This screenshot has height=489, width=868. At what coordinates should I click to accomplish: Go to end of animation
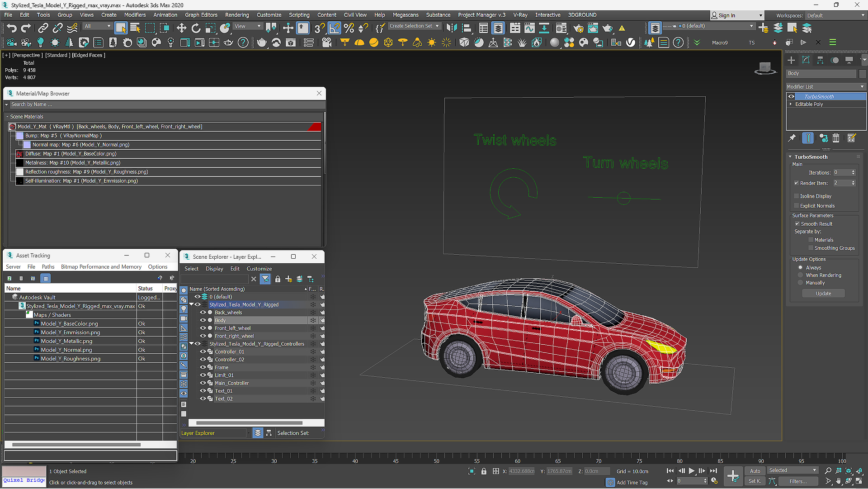pyautogui.click(x=713, y=471)
